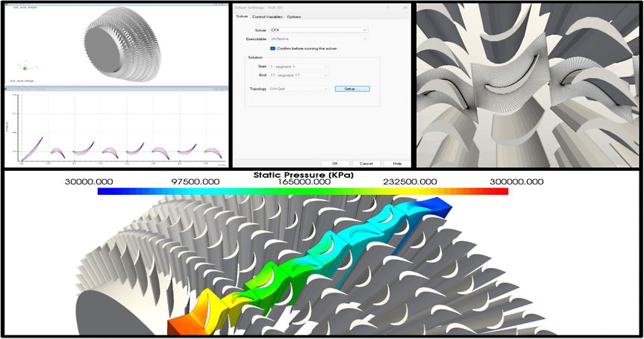
Task: Click the first blade profile curve in the plot
Action: pos(32,149)
